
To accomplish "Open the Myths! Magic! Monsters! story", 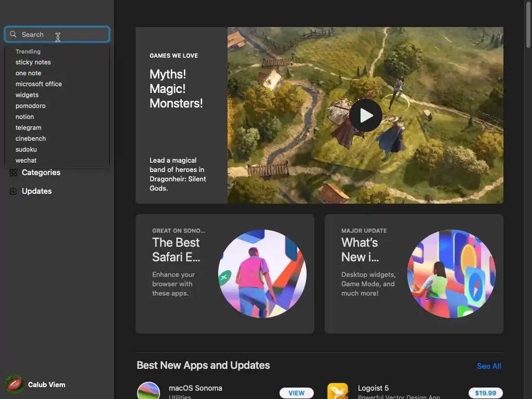I will [x=177, y=88].
